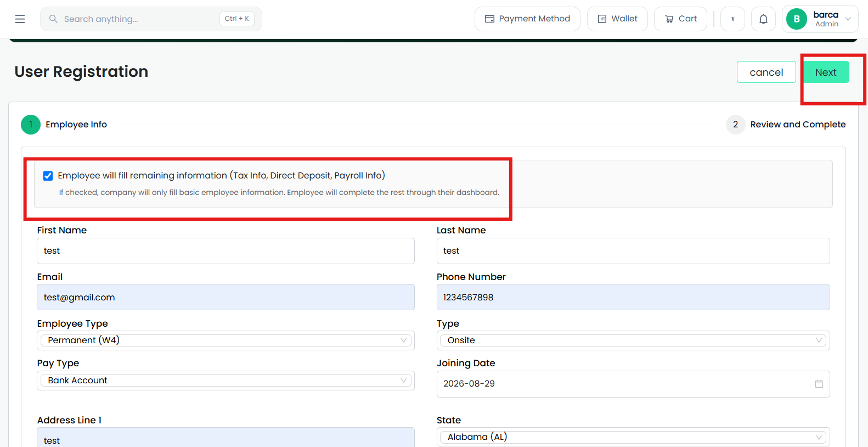Screen dimensions: 868x447
Task: Click the Ctrl + K shortcut badge
Action: coord(237,19)
